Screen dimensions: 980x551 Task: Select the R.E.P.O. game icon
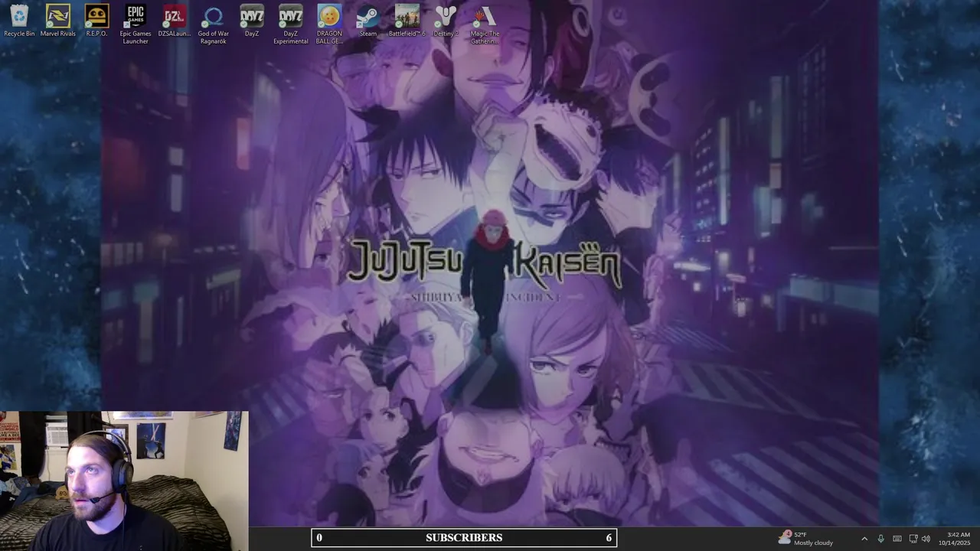96,21
